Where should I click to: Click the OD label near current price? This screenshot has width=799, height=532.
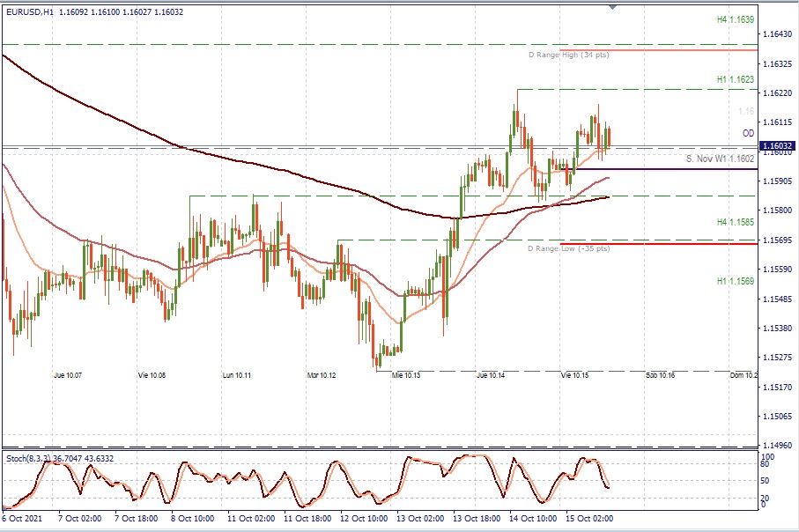(x=748, y=133)
